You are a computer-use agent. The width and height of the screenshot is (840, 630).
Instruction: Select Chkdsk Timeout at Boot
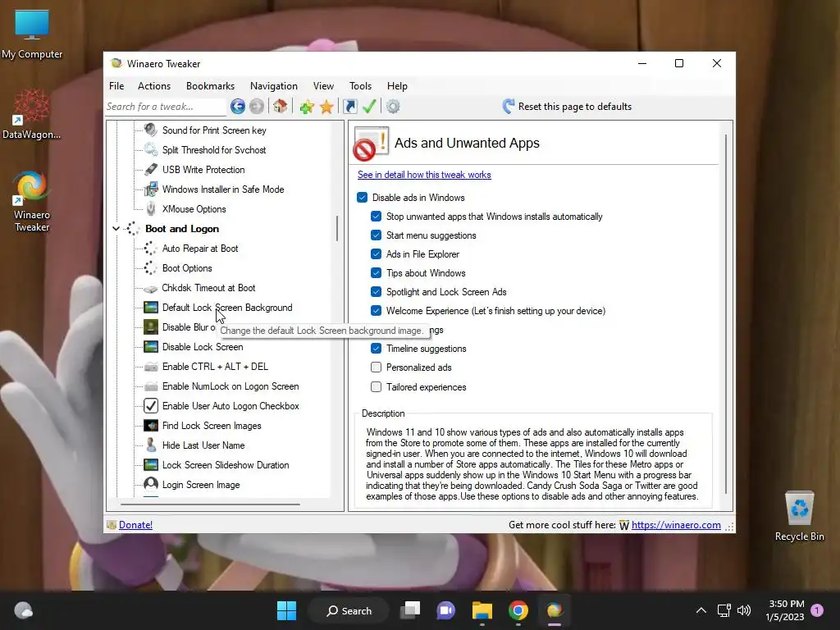click(x=208, y=288)
